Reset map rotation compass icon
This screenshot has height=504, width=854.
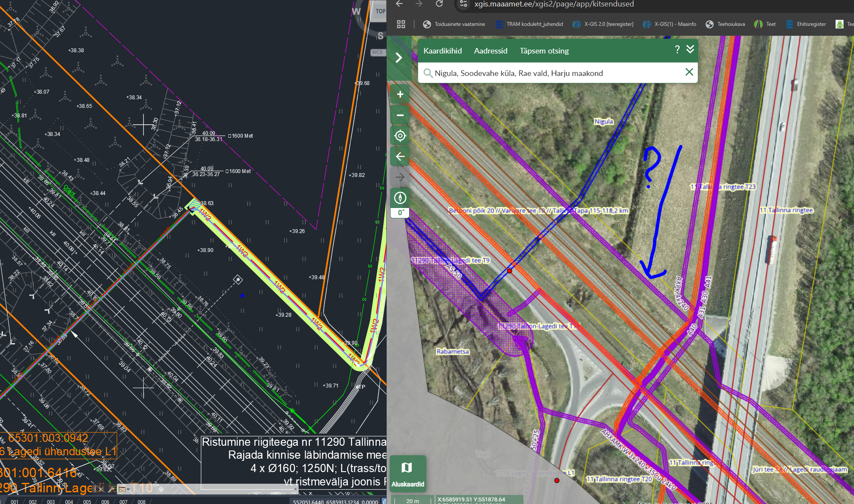[400, 198]
